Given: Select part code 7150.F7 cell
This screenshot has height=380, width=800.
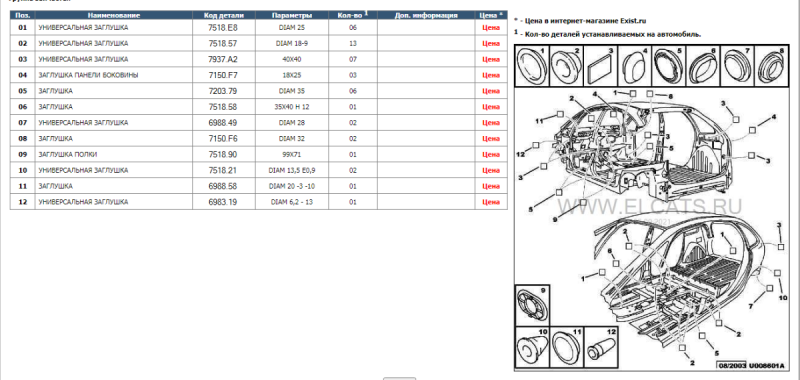Looking at the screenshot, I should click(223, 75).
